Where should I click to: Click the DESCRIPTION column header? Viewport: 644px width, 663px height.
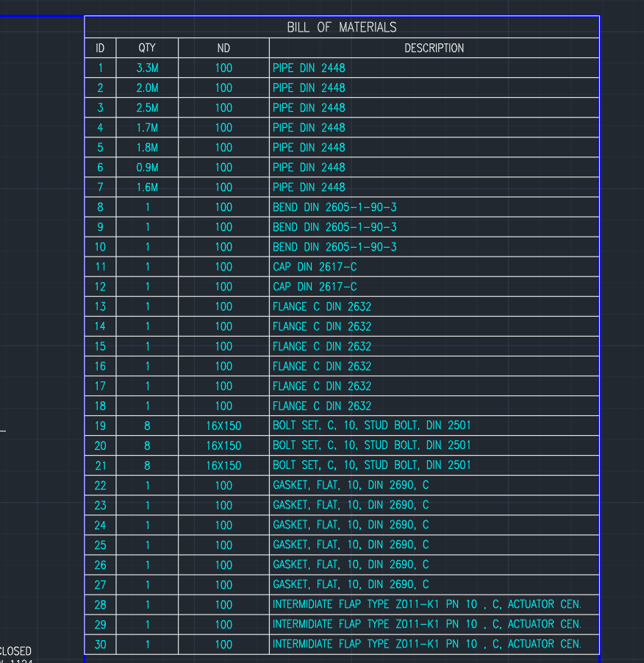[x=434, y=47]
